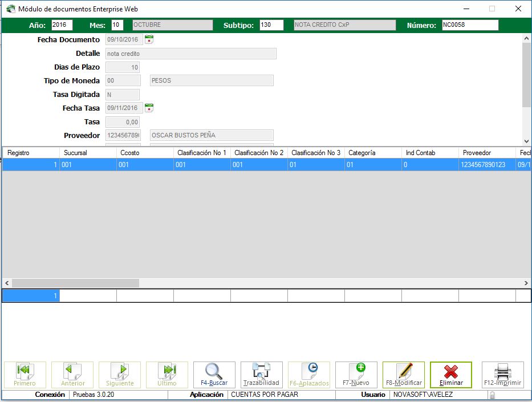Create a new document with F7-Nuevo
Screen dimensions: 532x402
356,375
